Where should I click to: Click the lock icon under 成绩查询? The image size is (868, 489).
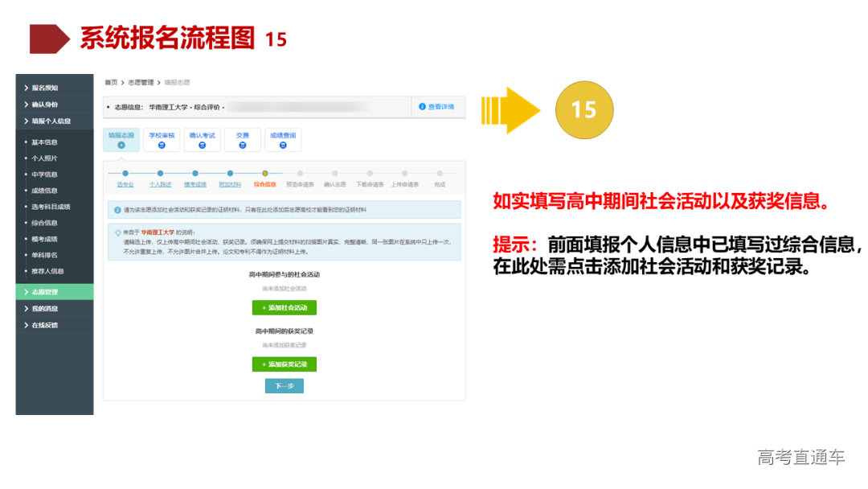[x=283, y=145]
